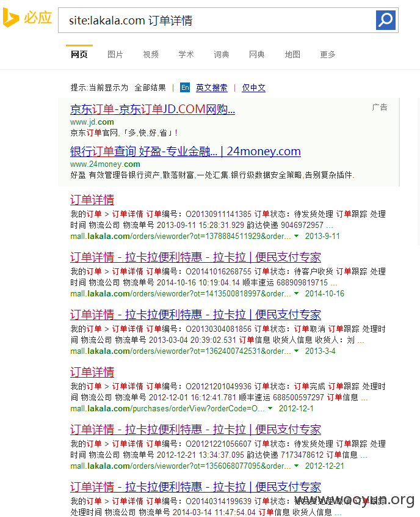Click the 好盈 有效管理各银行资产 ad description
The image size is (420, 517).
click(x=212, y=175)
